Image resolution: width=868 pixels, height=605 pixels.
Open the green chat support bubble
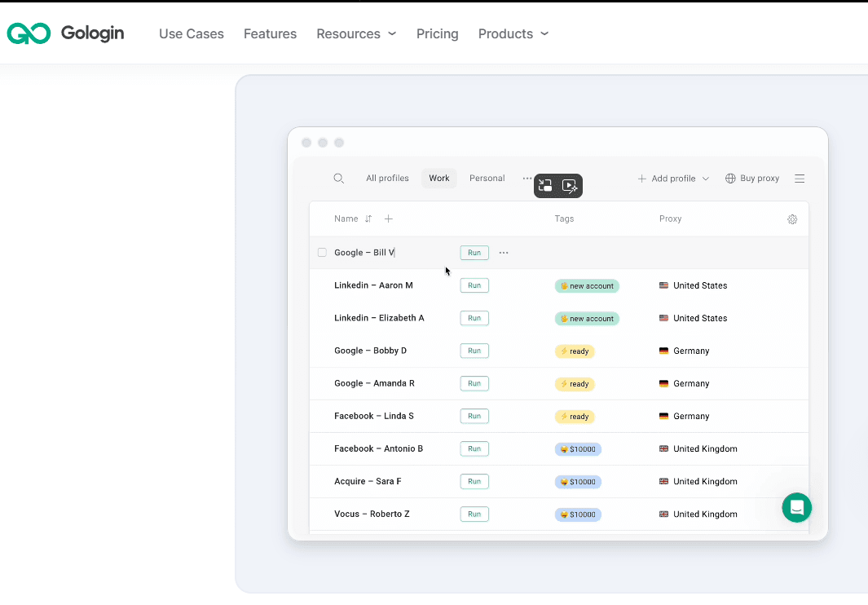[796, 507]
